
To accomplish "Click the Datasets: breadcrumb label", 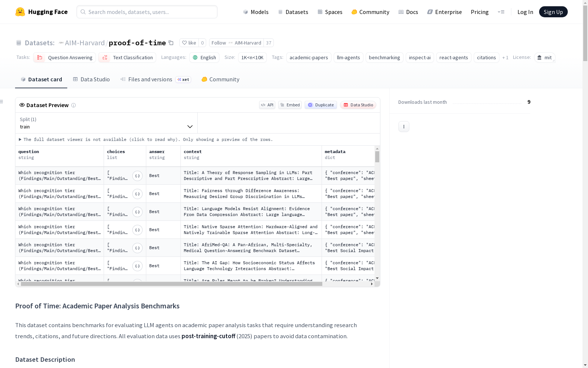I will pos(40,43).
